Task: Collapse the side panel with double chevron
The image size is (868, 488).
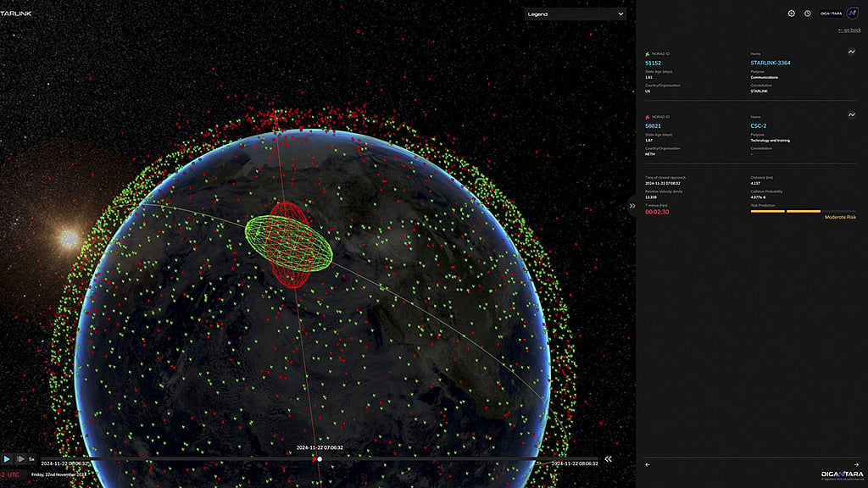Action: pos(632,206)
